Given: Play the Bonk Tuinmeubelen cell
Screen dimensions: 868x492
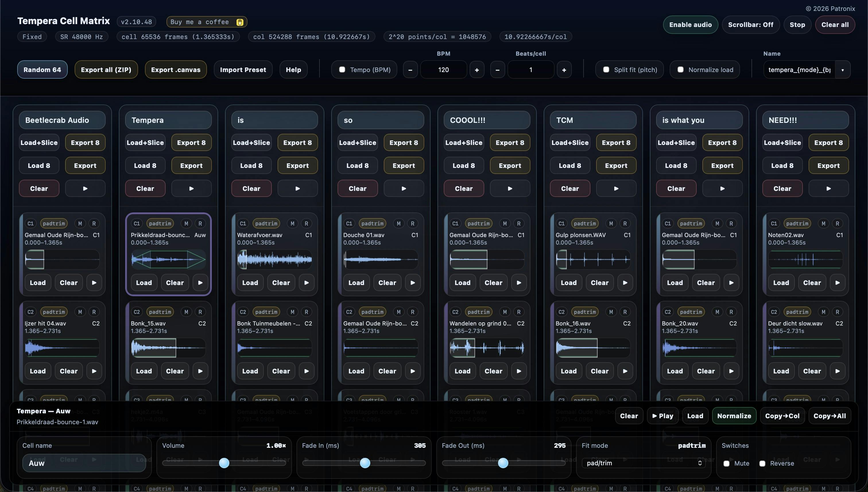Looking at the screenshot, I should pos(307,371).
